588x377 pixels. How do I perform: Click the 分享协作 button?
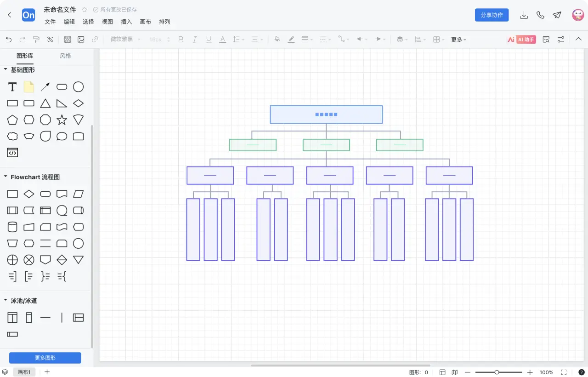point(492,15)
